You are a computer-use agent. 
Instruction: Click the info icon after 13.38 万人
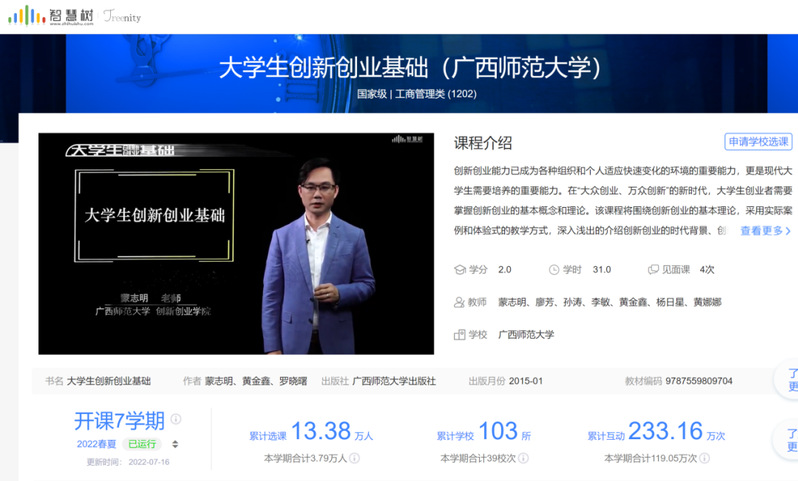coord(387,436)
